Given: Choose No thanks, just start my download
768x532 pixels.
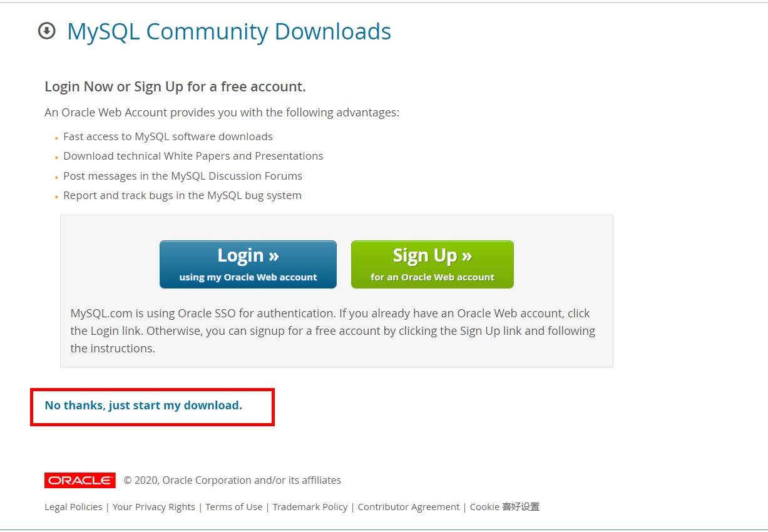Looking at the screenshot, I should [143, 405].
